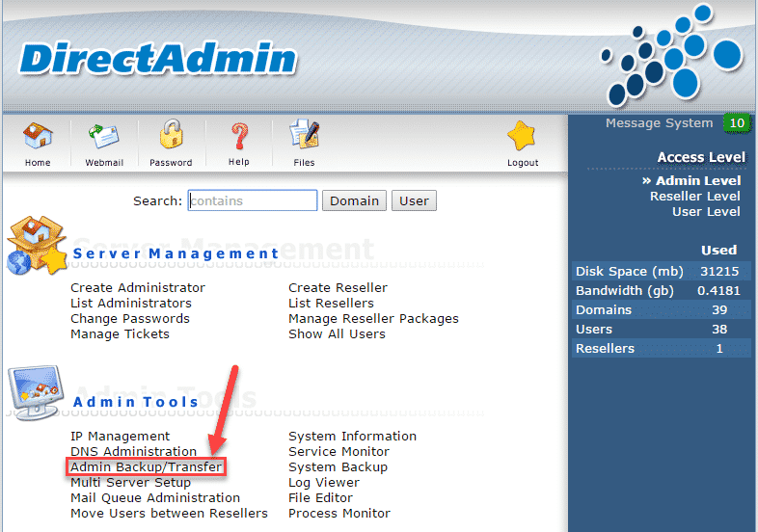Click the Access Level heading

coord(701,157)
